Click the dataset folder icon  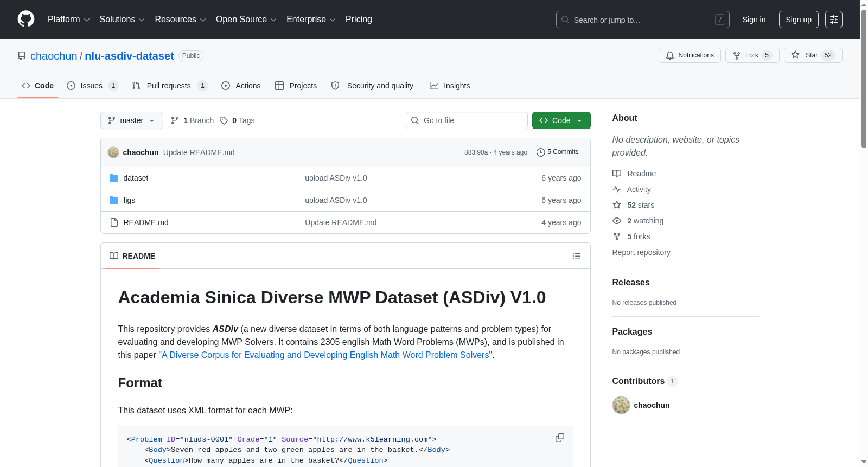[x=114, y=178]
